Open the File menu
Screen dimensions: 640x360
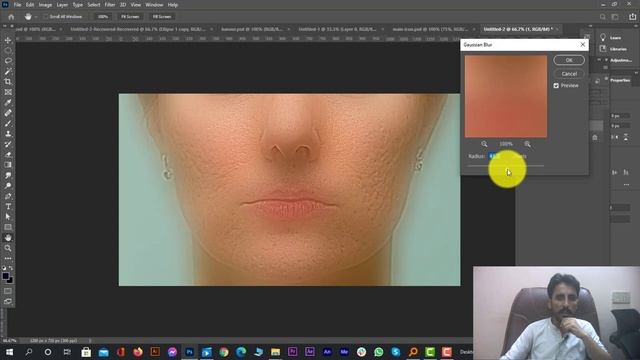pyautogui.click(x=17, y=5)
